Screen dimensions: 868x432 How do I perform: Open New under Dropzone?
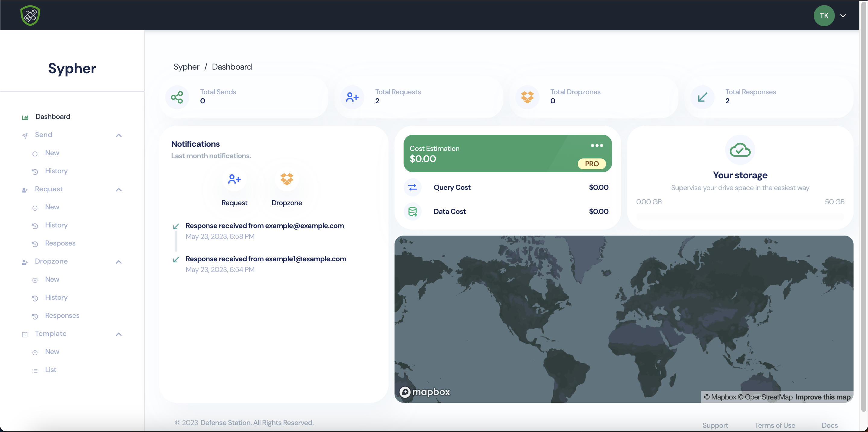click(x=52, y=280)
